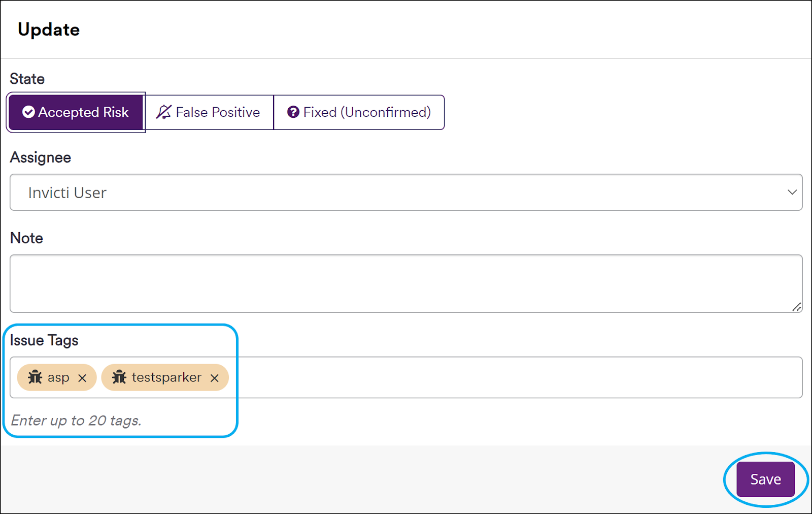The width and height of the screenshot is (812, 514).
Task: Click the Save button
Action: 765,478
